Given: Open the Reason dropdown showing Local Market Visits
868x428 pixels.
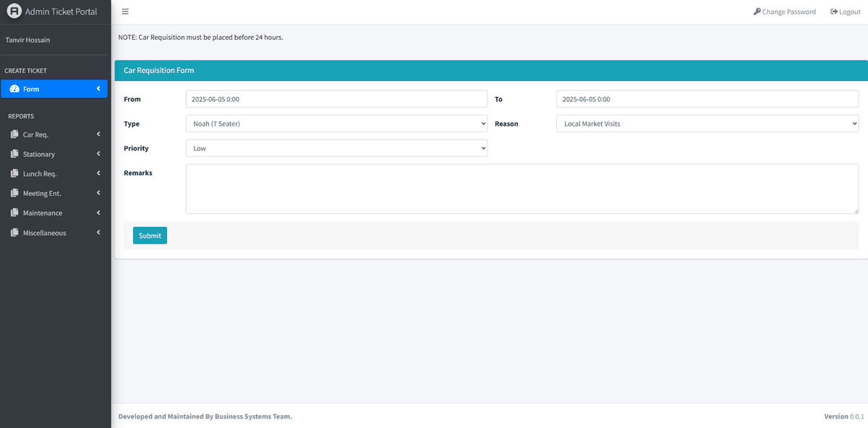Looking at the screenshot, I should [707, 124].
